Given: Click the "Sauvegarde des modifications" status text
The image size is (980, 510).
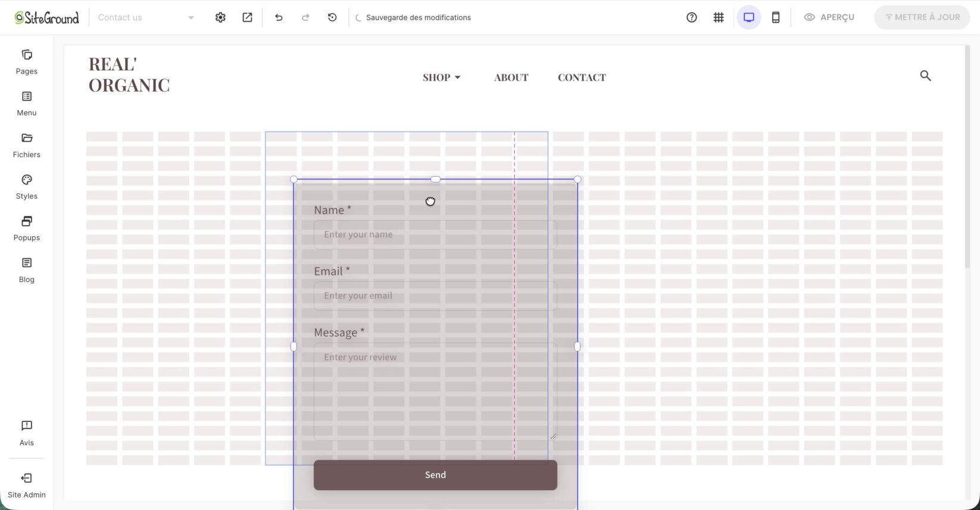Looking at the screenshot, I should [419, 17].
